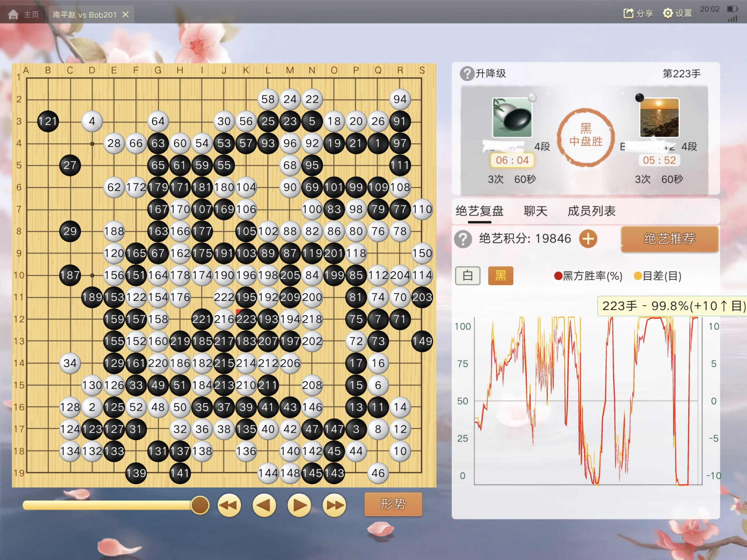Screen dimensions: 747x560
Task: Toggle the 目差(目) legend series
Action: click(658, 276)
